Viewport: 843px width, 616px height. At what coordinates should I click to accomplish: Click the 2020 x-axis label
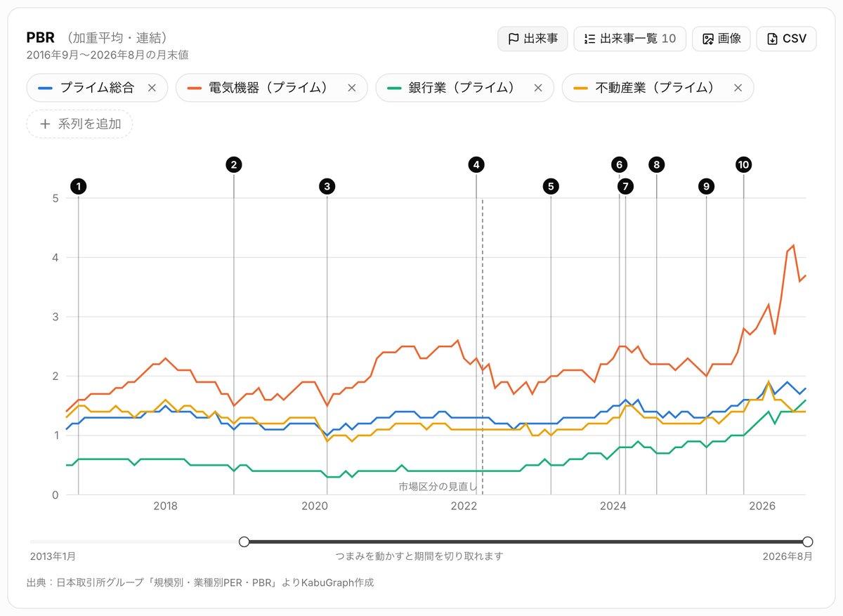click(314, 506)
